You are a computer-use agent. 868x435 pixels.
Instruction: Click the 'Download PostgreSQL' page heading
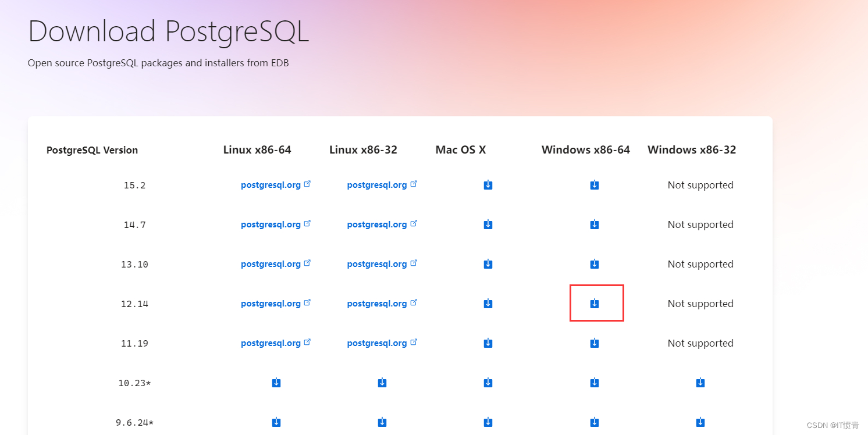click(169, 32)
